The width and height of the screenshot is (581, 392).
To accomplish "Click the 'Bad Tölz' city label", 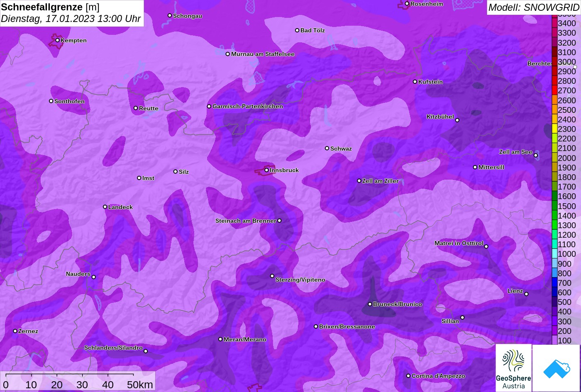I will pyautogui.click(x=312, y=30).
